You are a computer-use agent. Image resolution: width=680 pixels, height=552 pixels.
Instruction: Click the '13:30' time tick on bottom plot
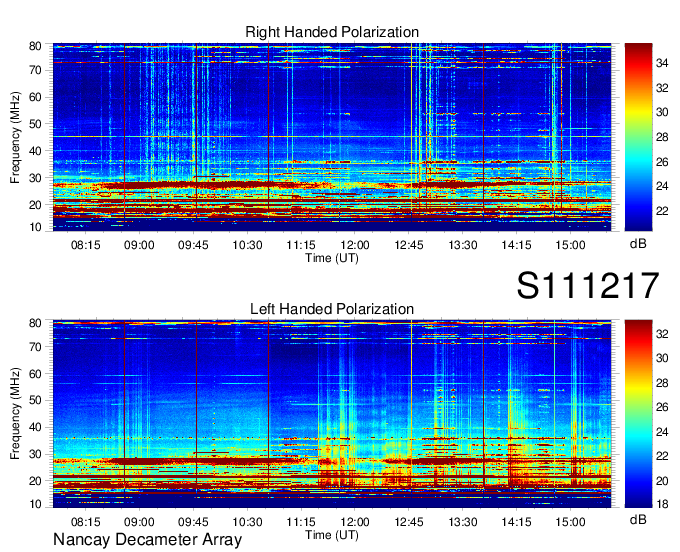[x=463, y=522]
